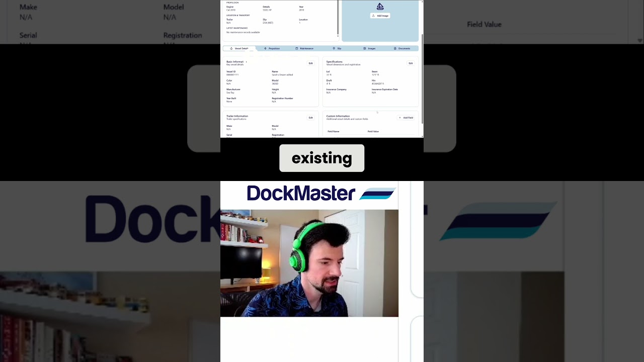644x362 pixels.
Task: Open the Vessel Details tab
Action: tap(239, 49)
